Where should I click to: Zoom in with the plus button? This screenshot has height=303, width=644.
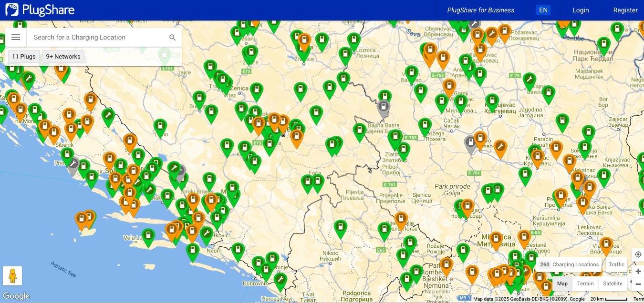pyautogui.click(x=638, y=272)
